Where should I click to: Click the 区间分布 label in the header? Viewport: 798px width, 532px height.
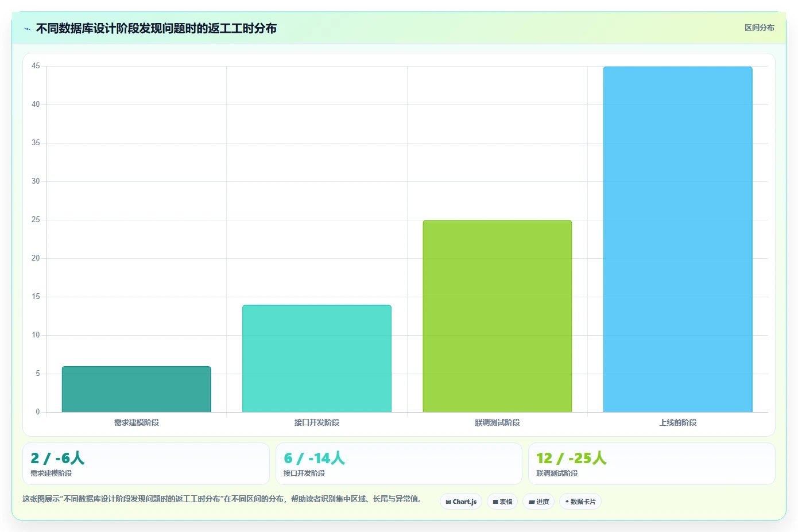coord(759,28)
